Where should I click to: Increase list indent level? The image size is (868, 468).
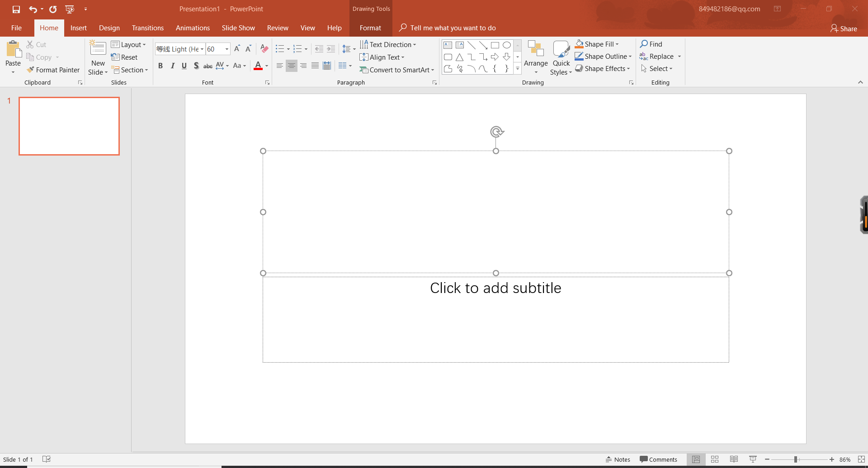(331, 49)
